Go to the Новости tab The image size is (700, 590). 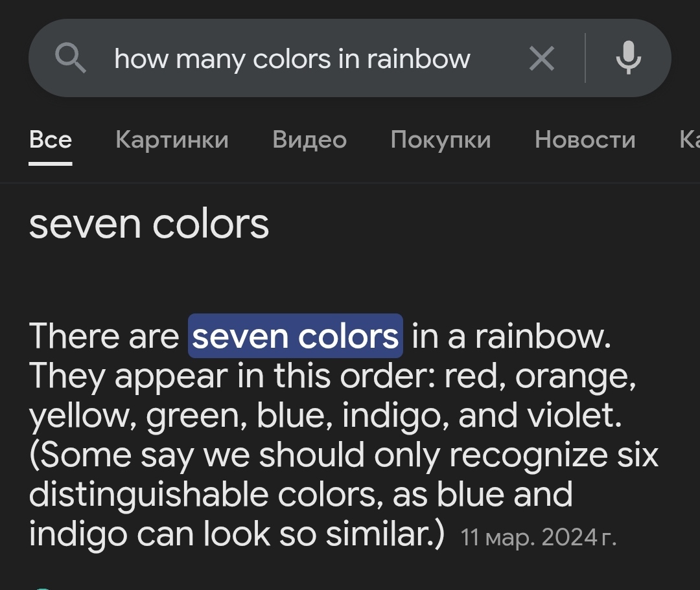pyautogui.click(x=585, y=140)
